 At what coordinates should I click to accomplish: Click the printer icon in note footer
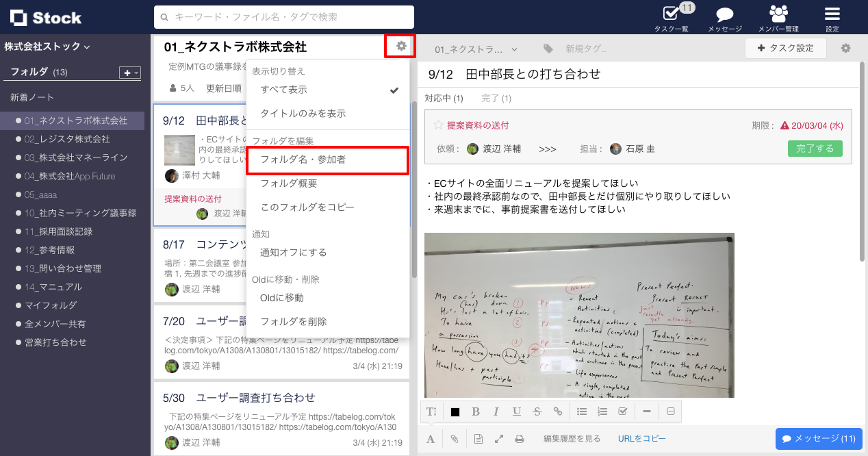pos(520,439)
